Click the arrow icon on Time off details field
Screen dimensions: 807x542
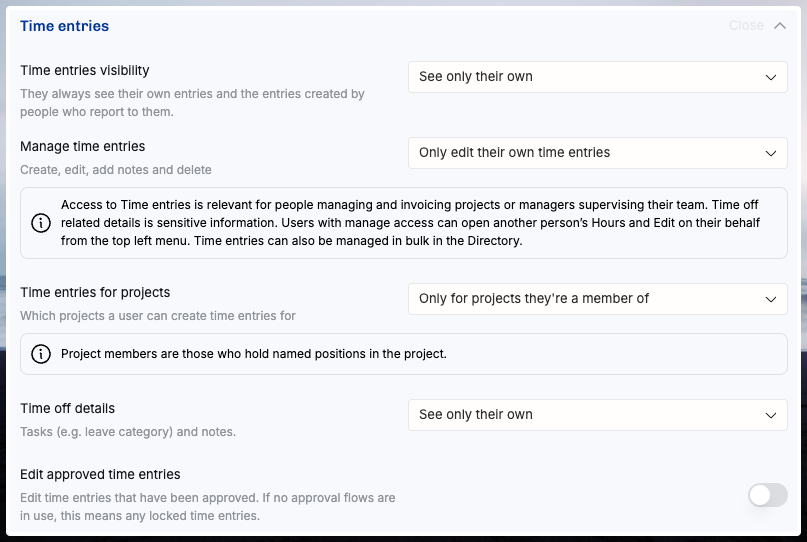[770, 415]
